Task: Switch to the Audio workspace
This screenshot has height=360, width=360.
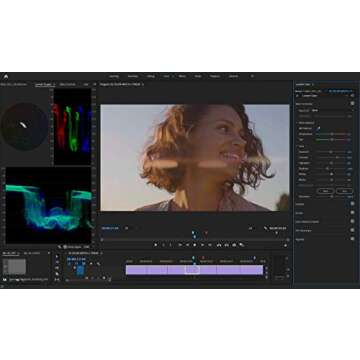Action: [198, 76]
